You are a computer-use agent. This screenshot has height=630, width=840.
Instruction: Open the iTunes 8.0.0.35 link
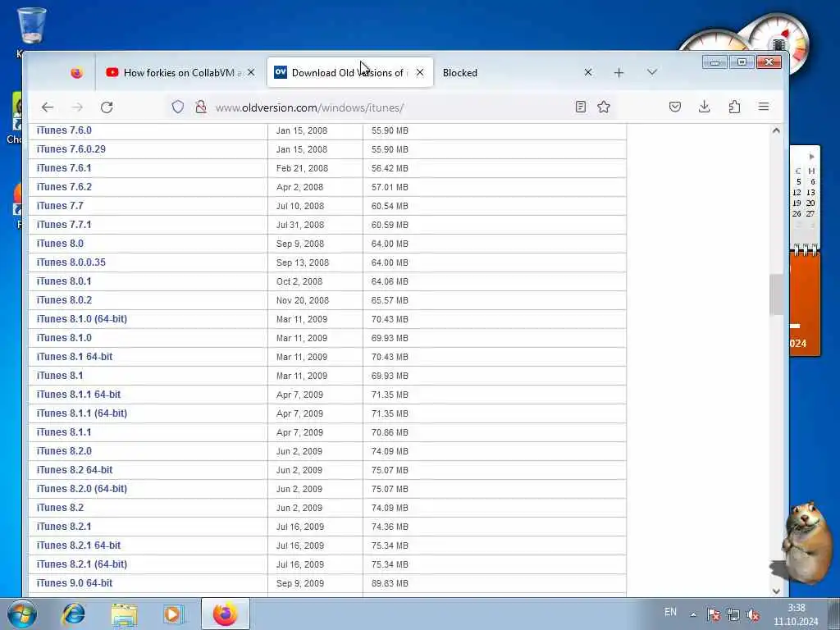click(71, 262)
